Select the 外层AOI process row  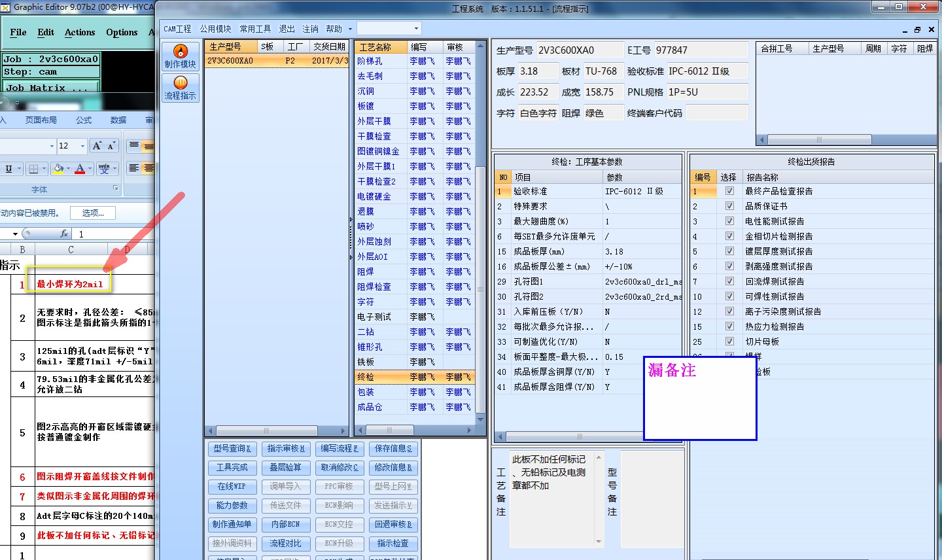click(414, 256)
